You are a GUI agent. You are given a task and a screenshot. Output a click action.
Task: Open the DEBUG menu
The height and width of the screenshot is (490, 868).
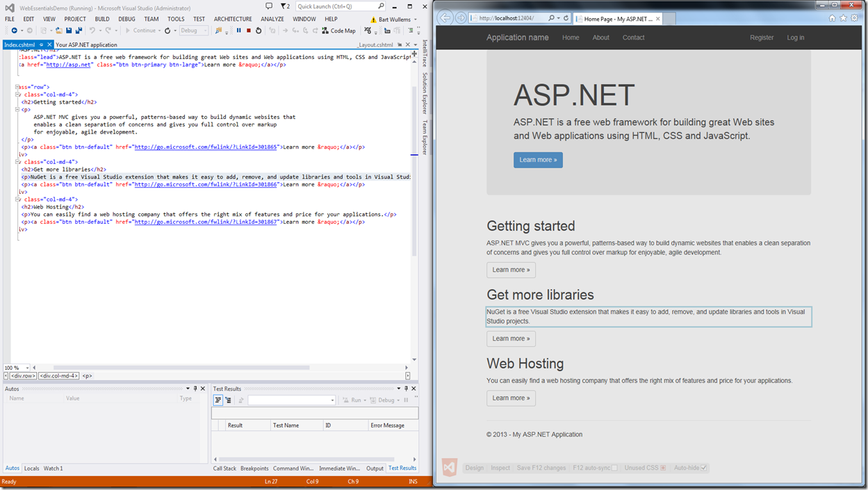[126, 19]
